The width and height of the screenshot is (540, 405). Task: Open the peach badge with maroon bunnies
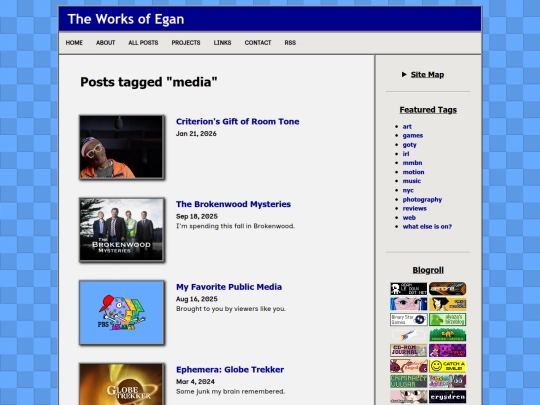tap(408, 366)
